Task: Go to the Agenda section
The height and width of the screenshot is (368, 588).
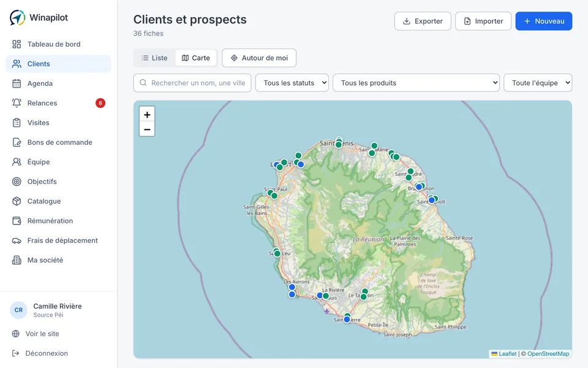Action: click(59, 83)
